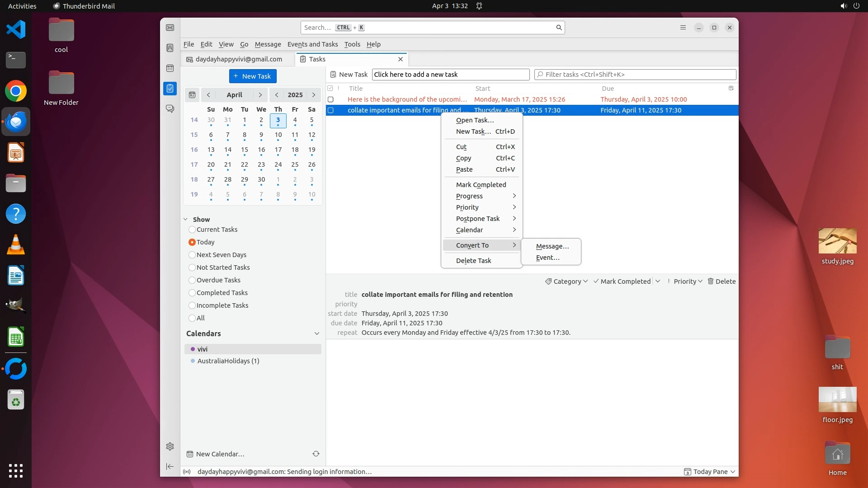Click the vivi calendar color dot
This screenshot has height=488, width=868.
point(193,349)
